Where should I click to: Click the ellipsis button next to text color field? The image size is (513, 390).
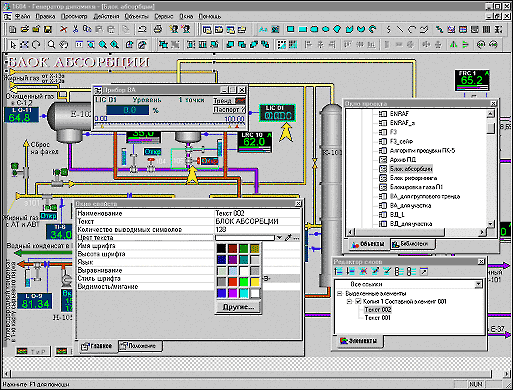coord(296,238)
